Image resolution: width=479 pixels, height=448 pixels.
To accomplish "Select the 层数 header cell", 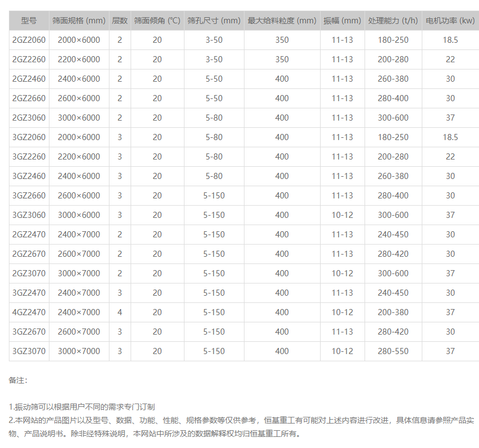I will (x=119, y=21).
